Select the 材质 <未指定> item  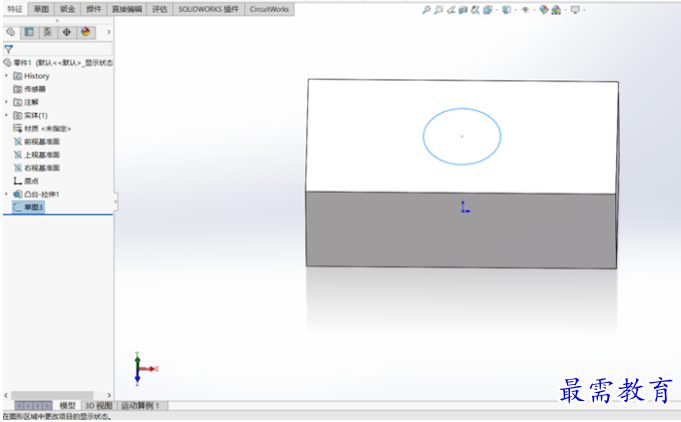42,129
